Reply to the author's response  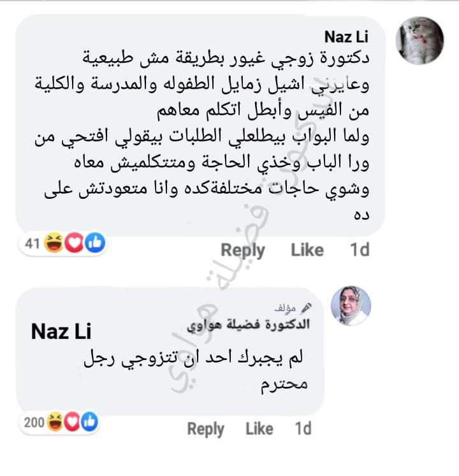coord(206,429)
